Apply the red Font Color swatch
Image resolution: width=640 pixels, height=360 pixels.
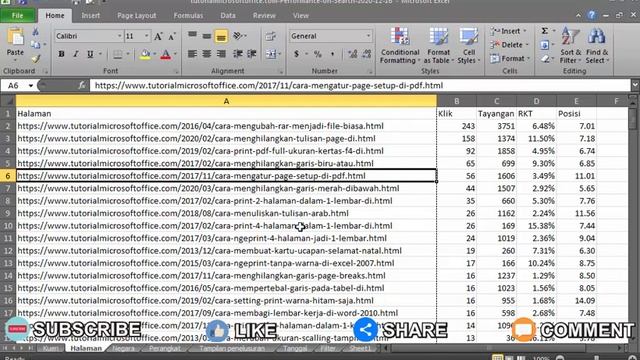(x=166, y=54)
